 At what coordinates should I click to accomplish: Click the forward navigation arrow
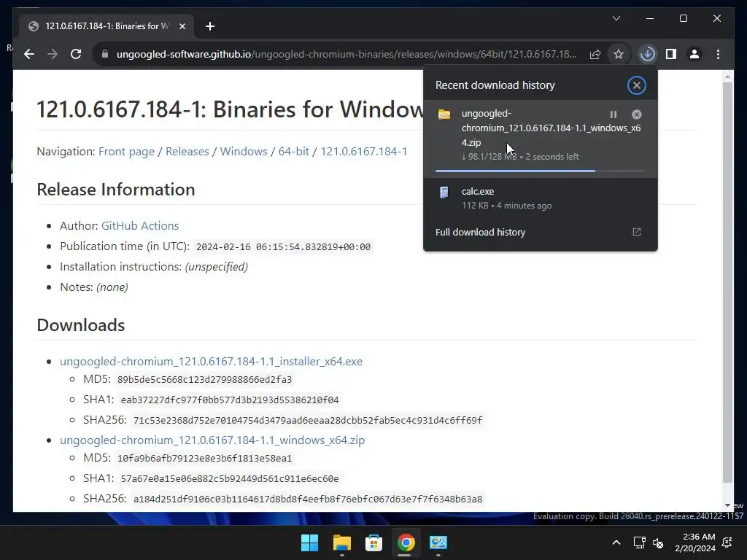53,54
